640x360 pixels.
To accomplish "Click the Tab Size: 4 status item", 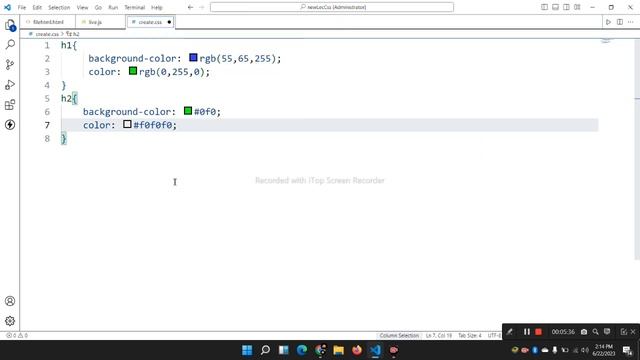I will [x=470, y=336].
